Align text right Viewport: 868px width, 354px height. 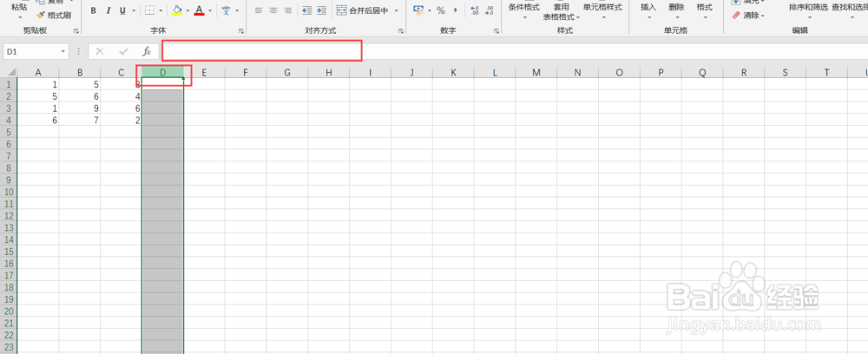(x=287, y=10)
